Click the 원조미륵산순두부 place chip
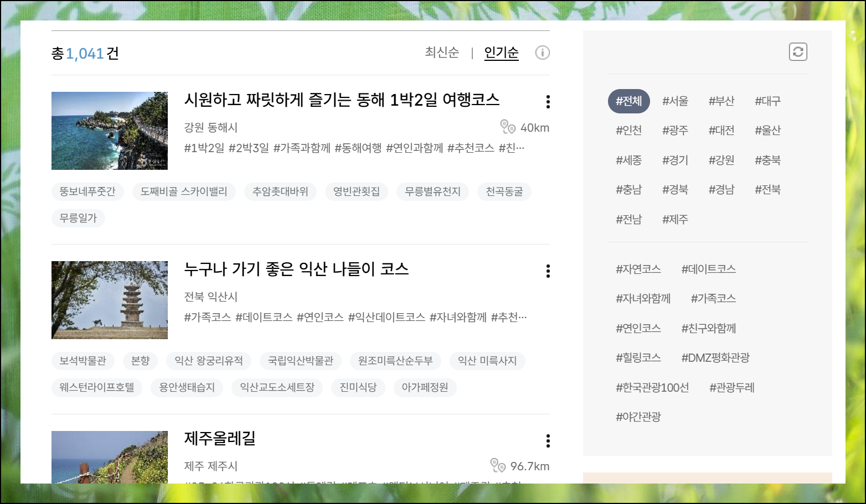The width and height of the screenshot is (866, 504). pyautogui.click(x=395, y=361)
